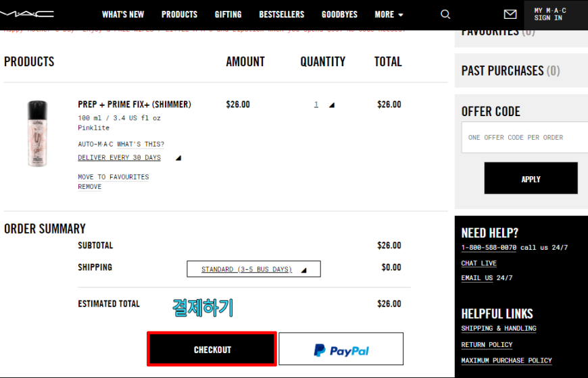Open the MORE menu dropdown arrow
The image size is (588, 378).
click(x=401, y=15)
